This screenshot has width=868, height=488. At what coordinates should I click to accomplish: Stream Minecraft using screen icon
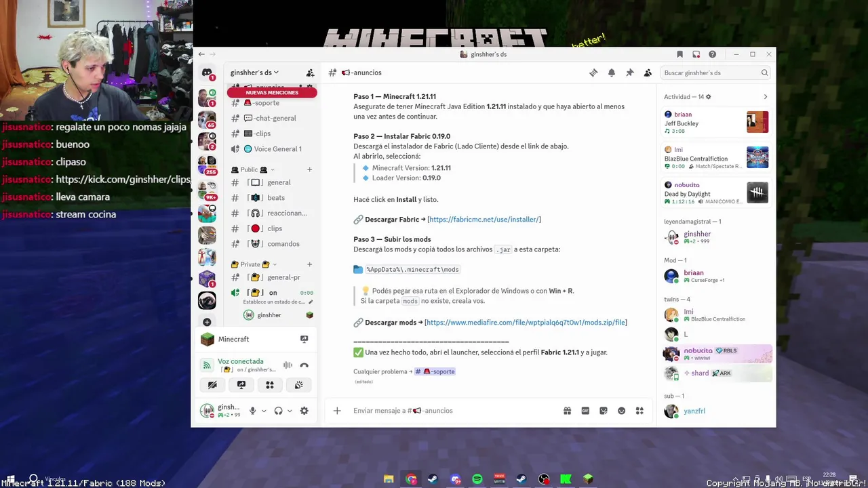[304, 339]
